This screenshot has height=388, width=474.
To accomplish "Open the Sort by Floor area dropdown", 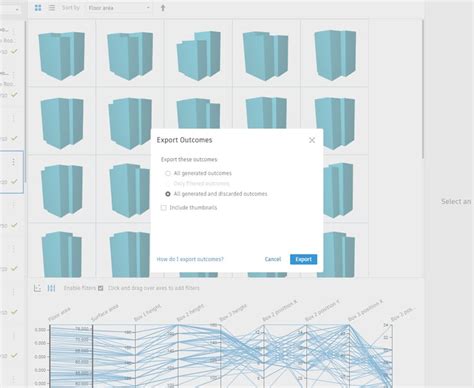I will click(119, 8).
